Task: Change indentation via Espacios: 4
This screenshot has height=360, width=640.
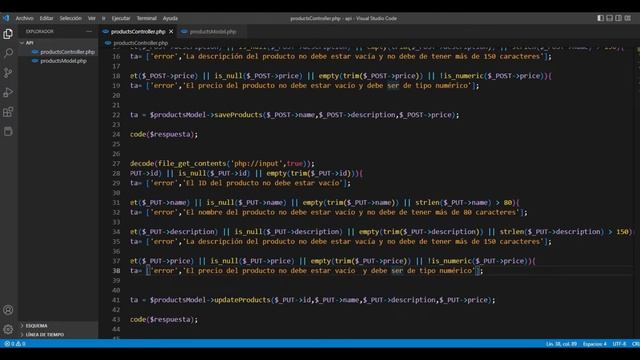Action: [594, 344]
